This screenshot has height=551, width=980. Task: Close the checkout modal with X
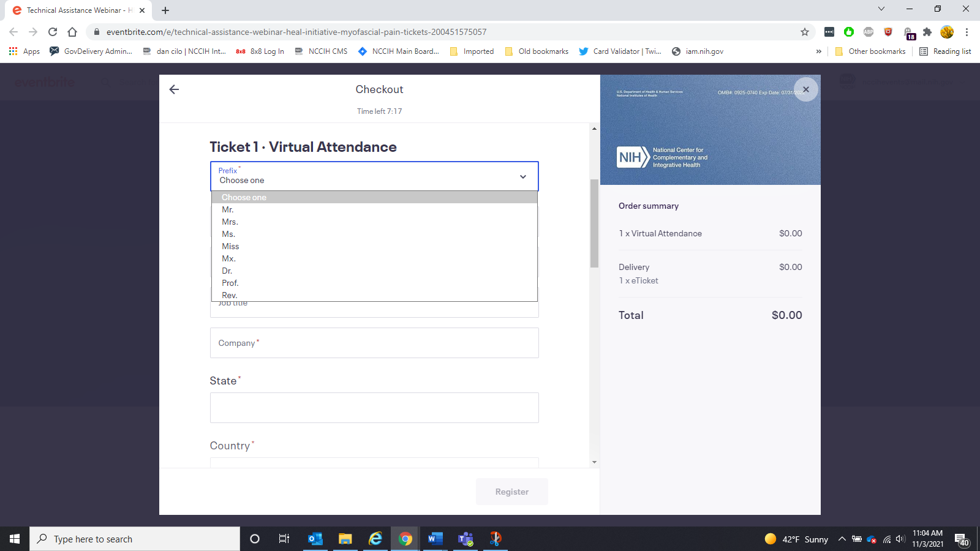coord(805,89)
